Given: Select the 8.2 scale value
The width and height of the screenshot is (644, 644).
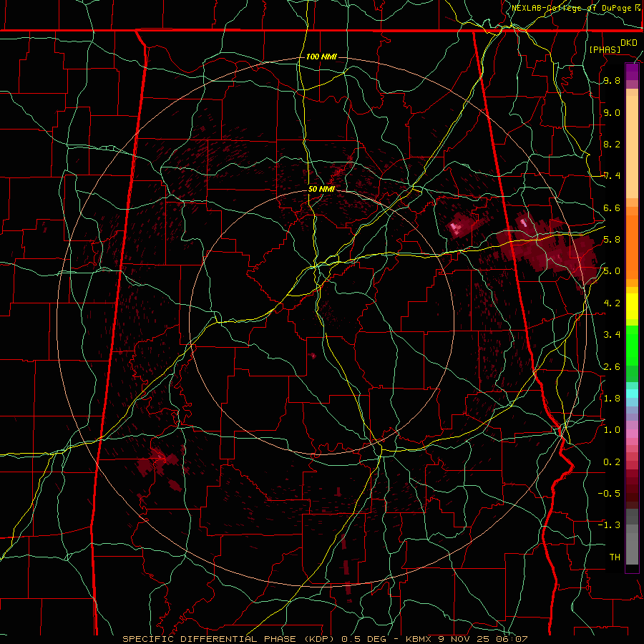Looking at the screenshot, I should click(x=612, y=145).
